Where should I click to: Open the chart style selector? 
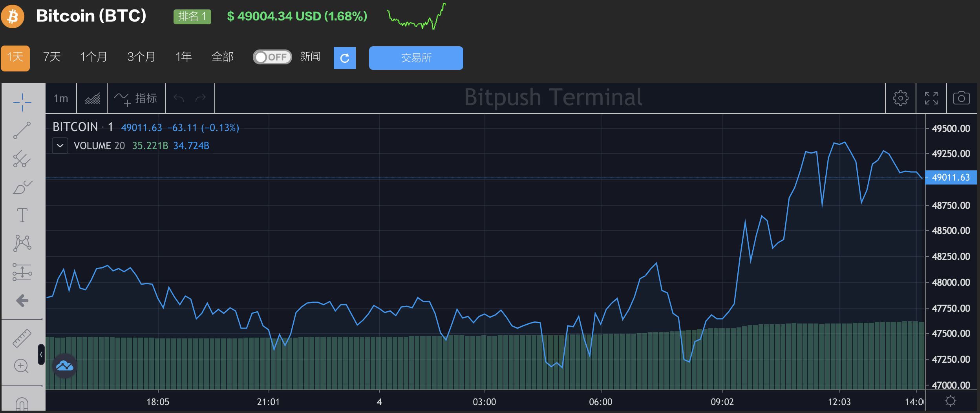tap(92, 98)
